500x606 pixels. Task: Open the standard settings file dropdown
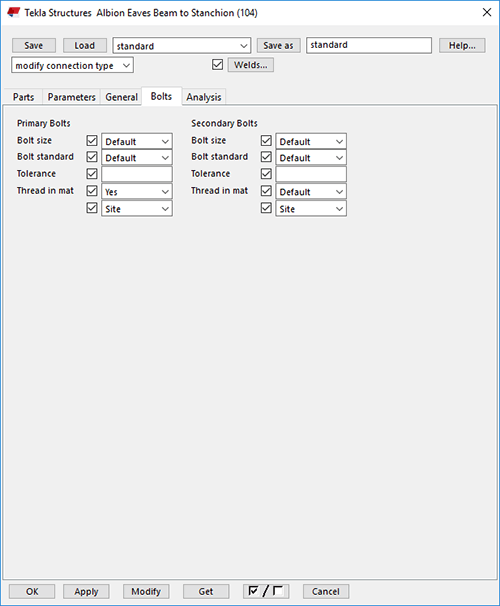tap(182, 46)
